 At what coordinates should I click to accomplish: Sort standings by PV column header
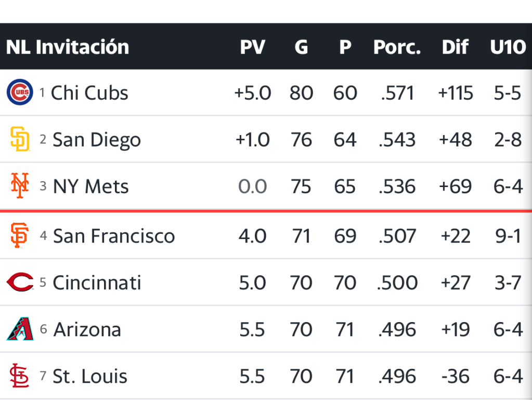252,47
